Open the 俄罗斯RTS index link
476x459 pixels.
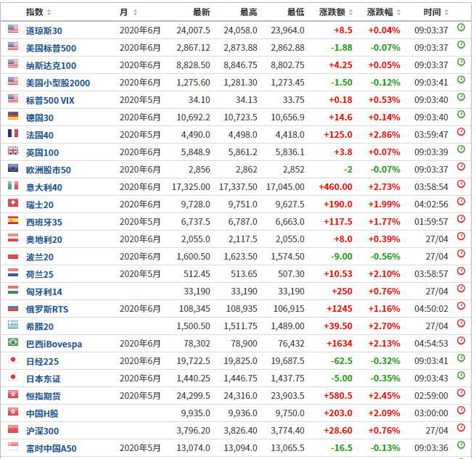(x=47, y=309)
